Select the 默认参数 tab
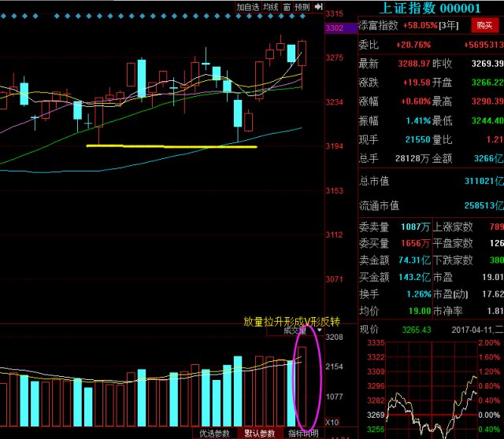 click(x=259, y=433)
